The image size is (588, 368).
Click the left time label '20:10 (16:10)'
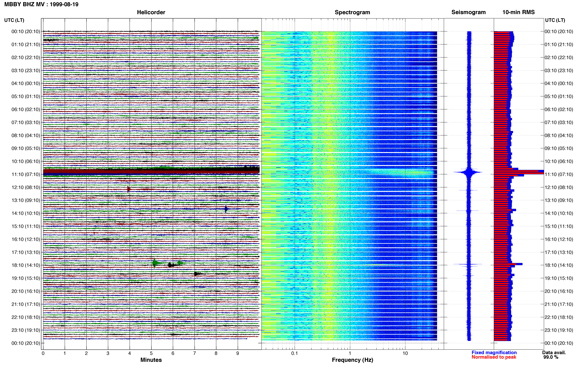[26, 291]
